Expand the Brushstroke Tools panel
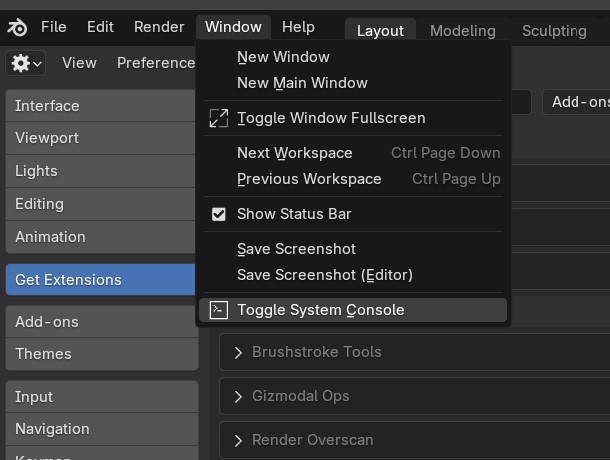The height and width of the screenshot is (460, 610). pos(238,353)
